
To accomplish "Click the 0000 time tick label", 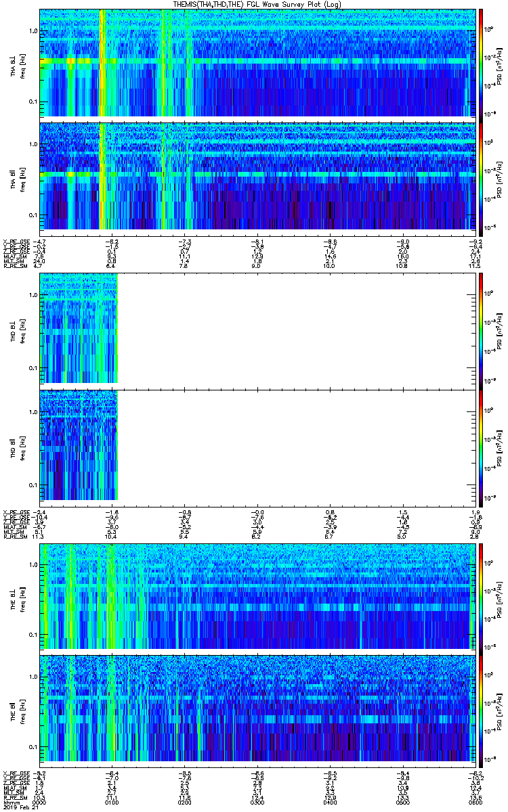I will [x=41, y=801].
